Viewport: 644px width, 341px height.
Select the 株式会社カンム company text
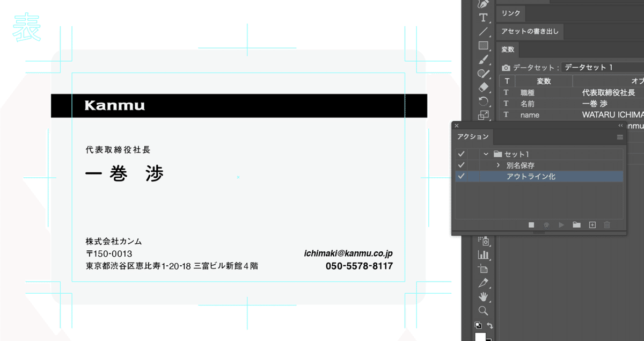[114, 242]
